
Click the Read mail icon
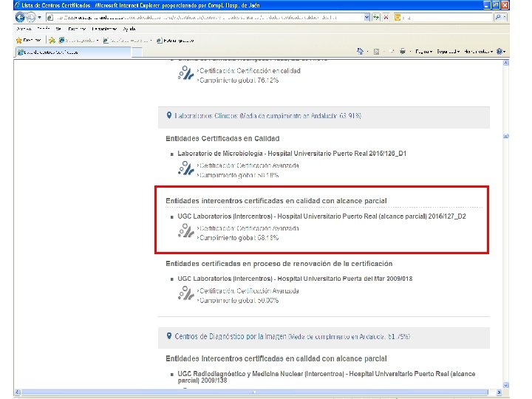tap(392, 52)
